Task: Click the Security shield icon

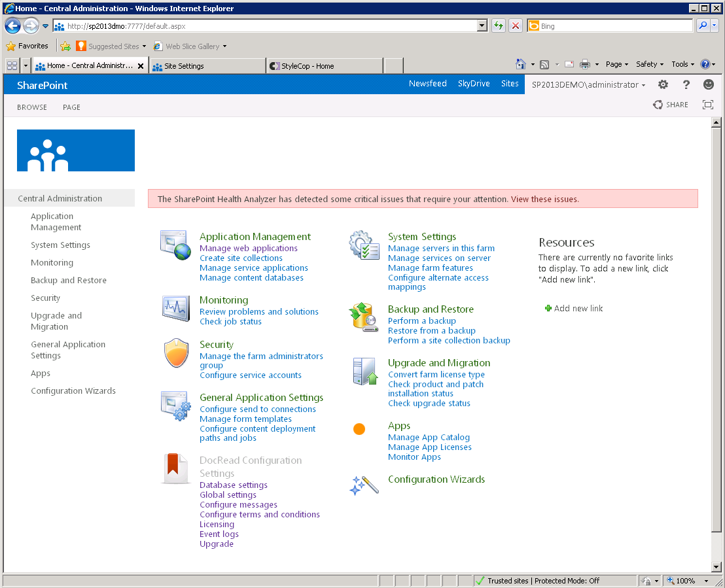Action: pyautogui.click(x=176, y=353)
